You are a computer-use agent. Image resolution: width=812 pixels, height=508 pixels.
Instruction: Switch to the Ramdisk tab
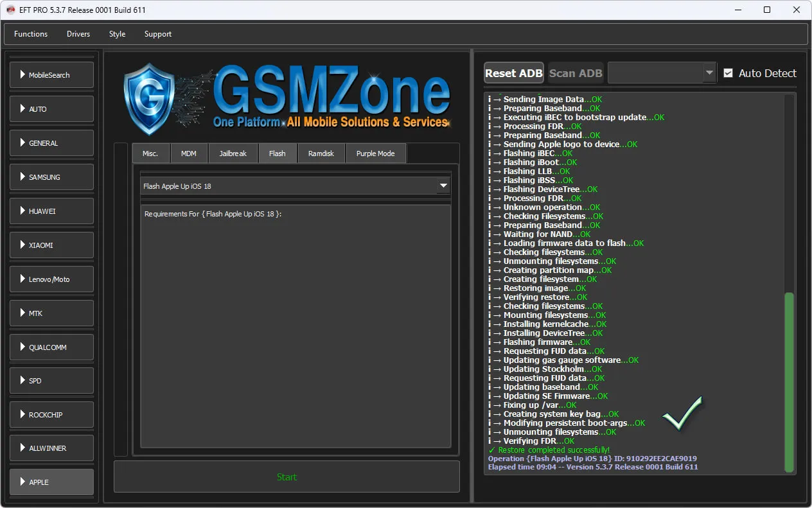pyautogui.click(x=321, y=153)
